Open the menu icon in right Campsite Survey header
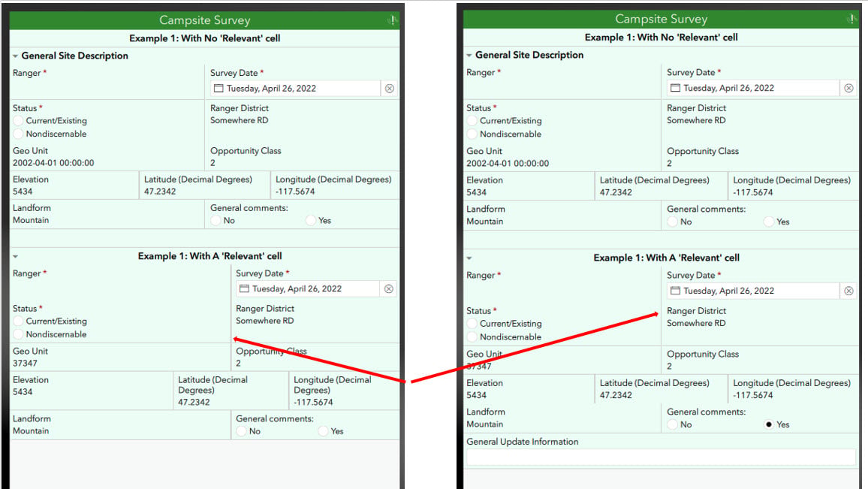This screenshot has width=868, height=489. [851, 20]
